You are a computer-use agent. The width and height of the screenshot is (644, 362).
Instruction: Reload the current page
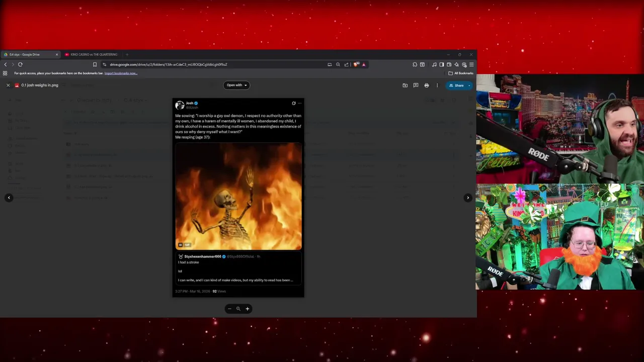point(20,64)
